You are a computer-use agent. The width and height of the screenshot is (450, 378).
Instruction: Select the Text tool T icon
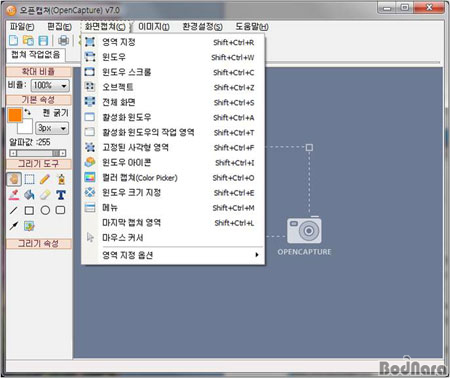pyautogui.click(x=61, y=195)
